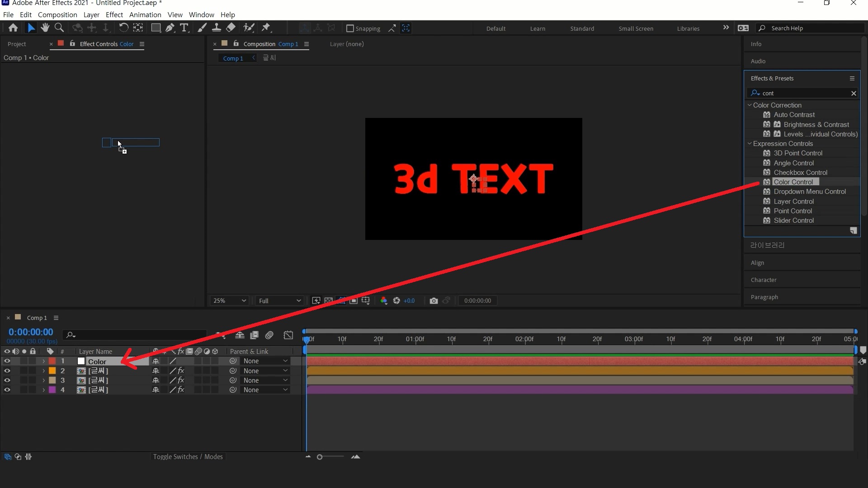868x488 pixels.
Task: Clear the effects search field
Action: tap(854, 94)
